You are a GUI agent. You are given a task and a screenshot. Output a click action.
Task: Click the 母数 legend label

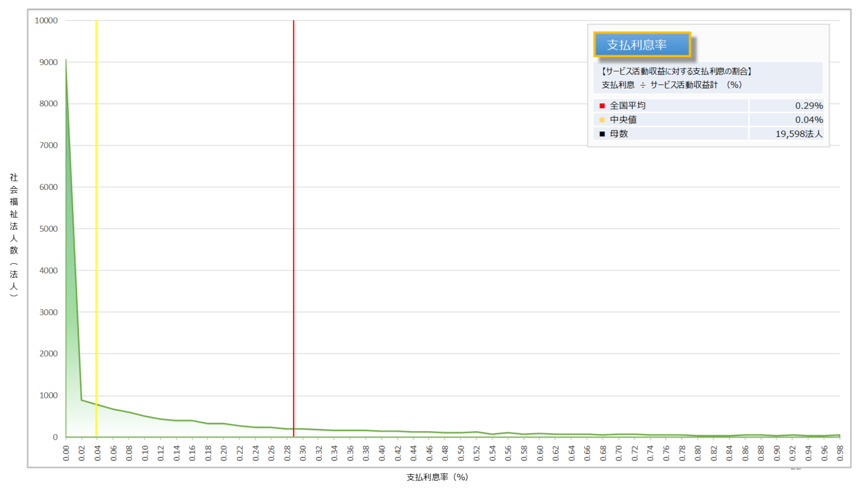[x=619, y=134]
